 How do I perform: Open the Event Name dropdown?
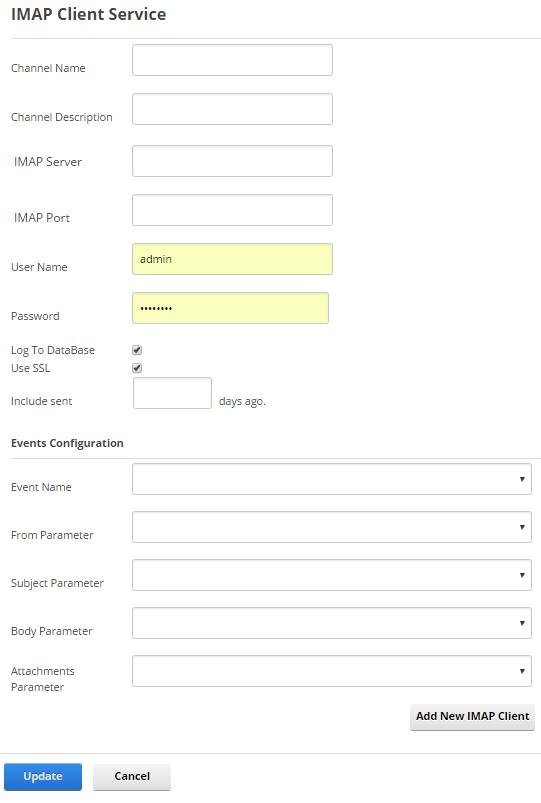(331, 479)
